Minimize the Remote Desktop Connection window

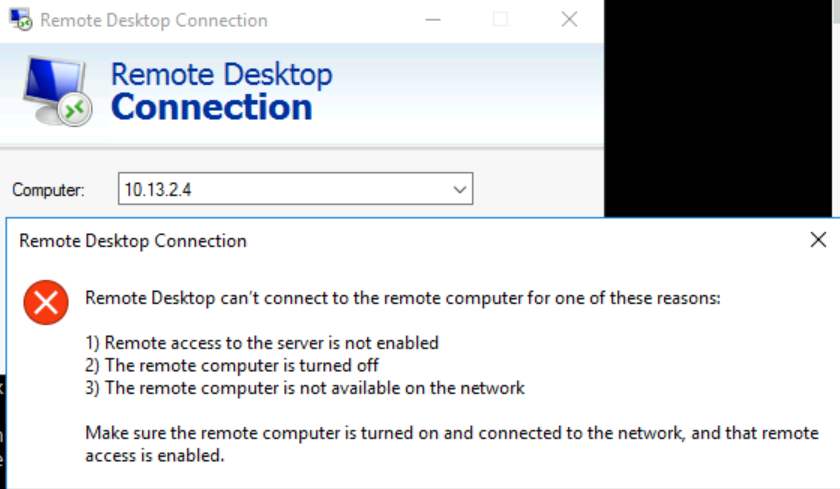click(x=433, y=19)
